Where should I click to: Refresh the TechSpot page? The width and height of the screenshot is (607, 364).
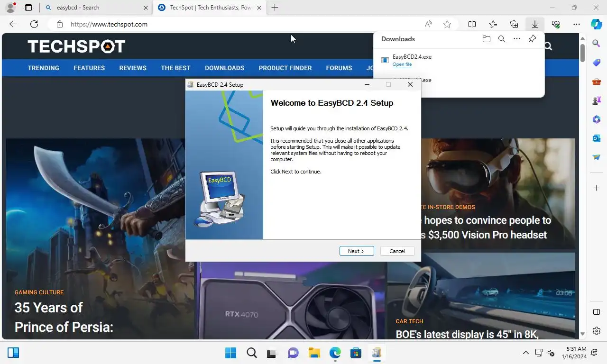coord(34,24)
